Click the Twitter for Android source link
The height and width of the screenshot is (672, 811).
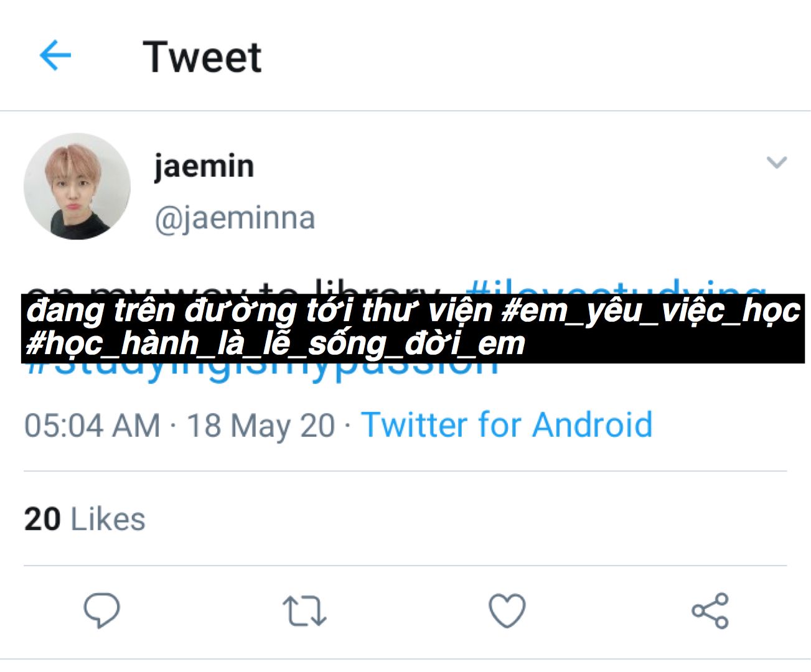point(507,425)
